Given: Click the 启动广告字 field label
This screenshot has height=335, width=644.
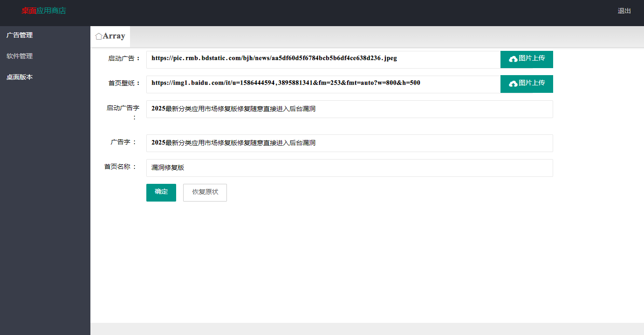Looking at the screenshot, I should point(123,108).
